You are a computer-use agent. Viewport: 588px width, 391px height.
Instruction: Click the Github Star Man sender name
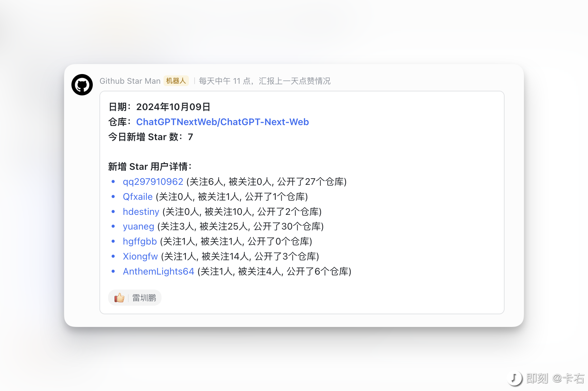coord(130,81)
